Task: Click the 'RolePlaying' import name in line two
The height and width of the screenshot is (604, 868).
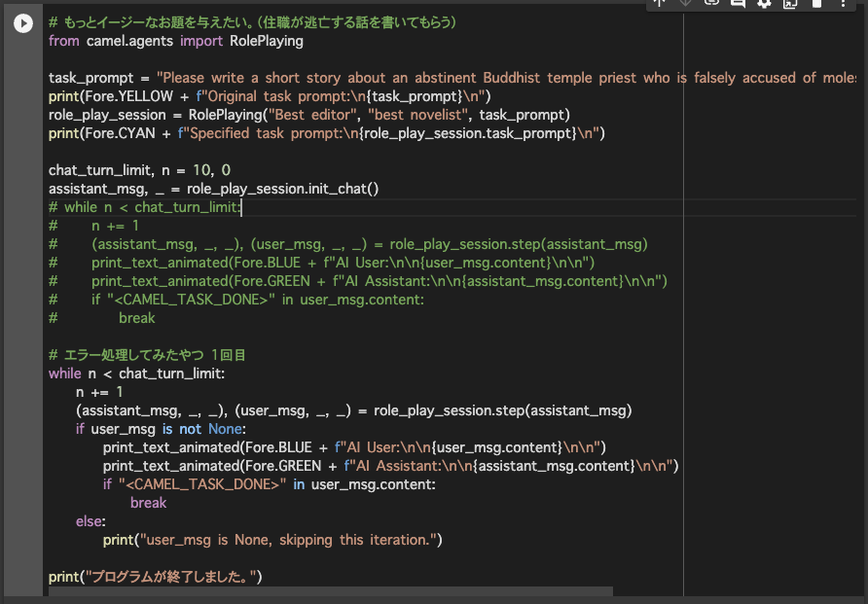Action: pyautogui.click(x=267, y=41)
